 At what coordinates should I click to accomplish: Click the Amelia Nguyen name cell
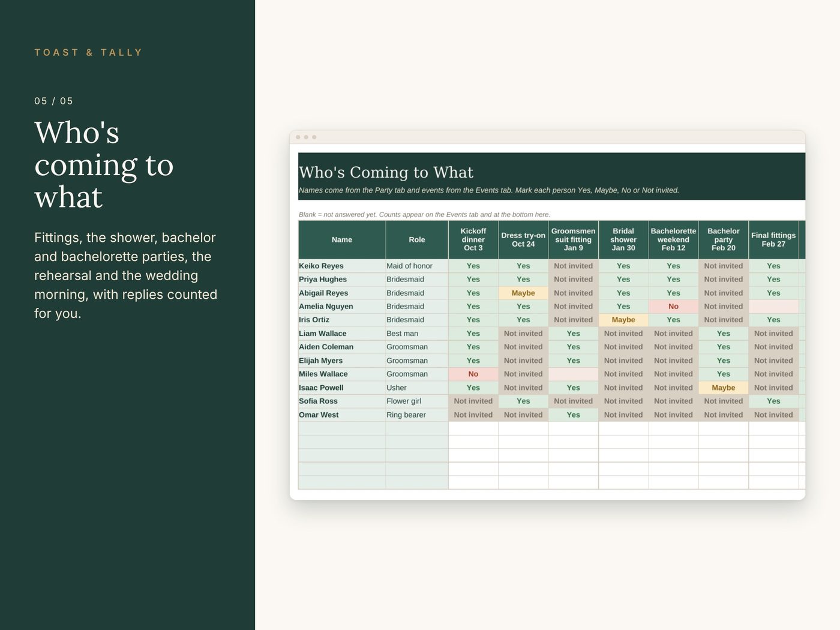(342, 307)
